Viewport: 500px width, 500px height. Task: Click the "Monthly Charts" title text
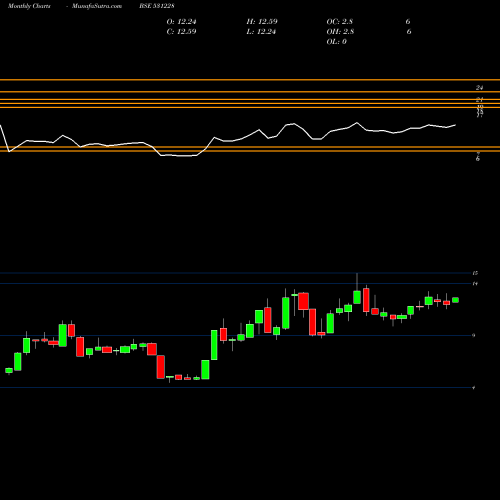coord(29,6)
